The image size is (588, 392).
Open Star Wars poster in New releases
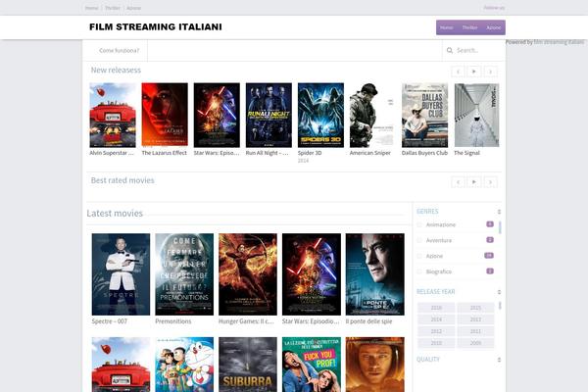point(217,116)
